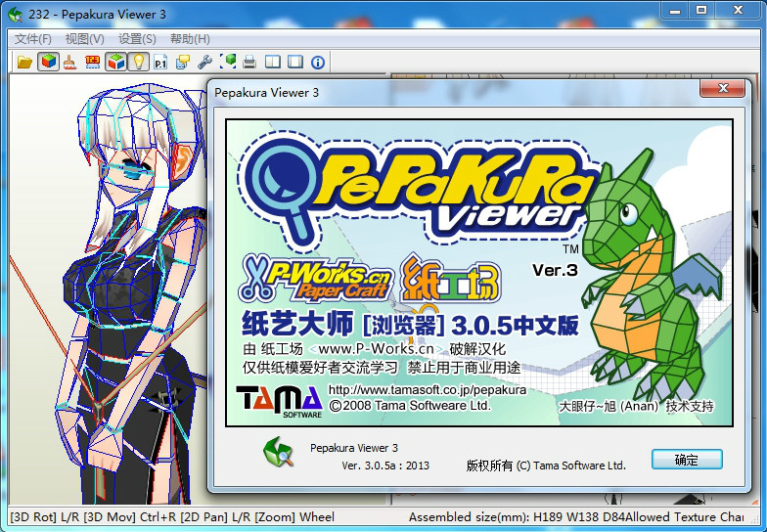
Task: Select the brush tool icon in toolbar
Action: click(70, 63)
